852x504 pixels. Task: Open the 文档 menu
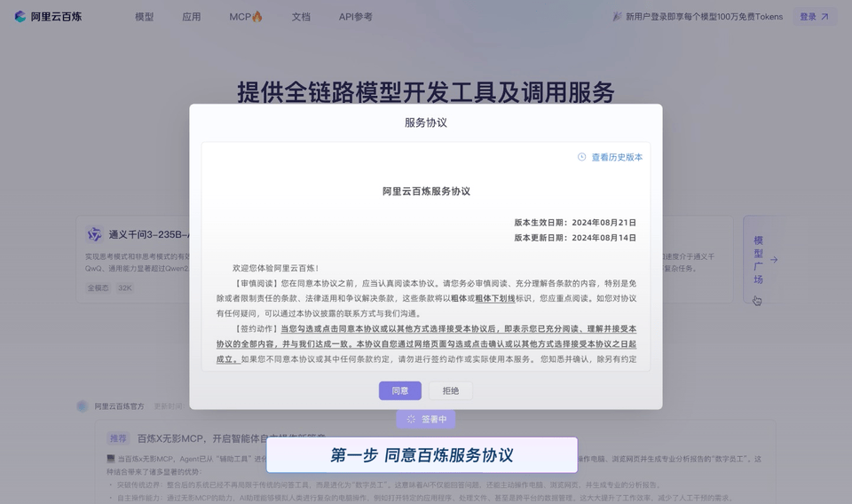pos(301,17)
